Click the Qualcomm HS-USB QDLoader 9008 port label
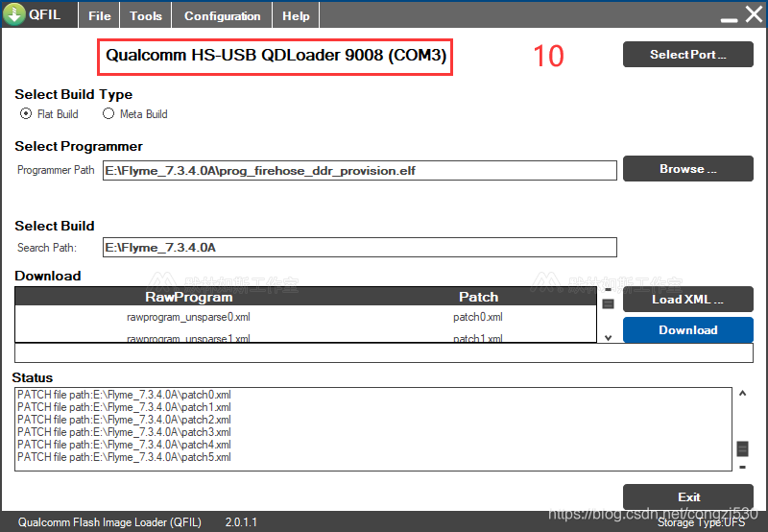 coord(276,55)
